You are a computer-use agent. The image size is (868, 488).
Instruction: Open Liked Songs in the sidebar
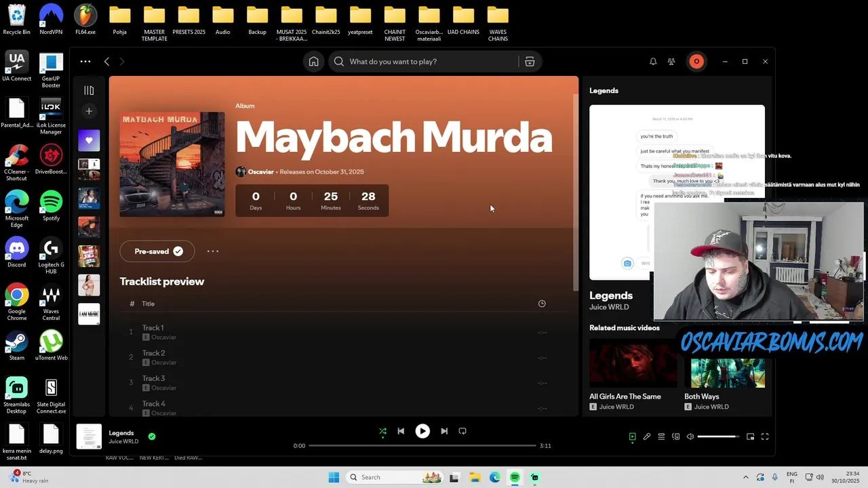[89, 140]
